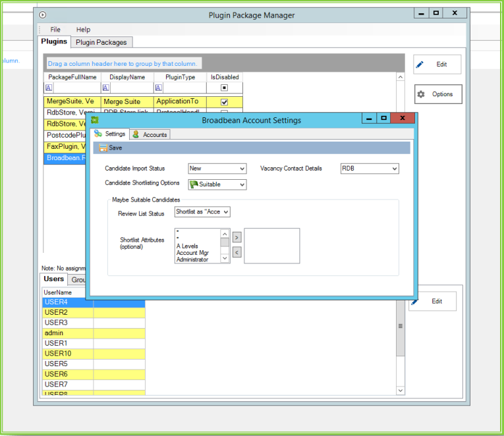Click the users list scrollbar down arrow
Screen dimensions: 504x436
pyautogui.click(x=400, y=391)
